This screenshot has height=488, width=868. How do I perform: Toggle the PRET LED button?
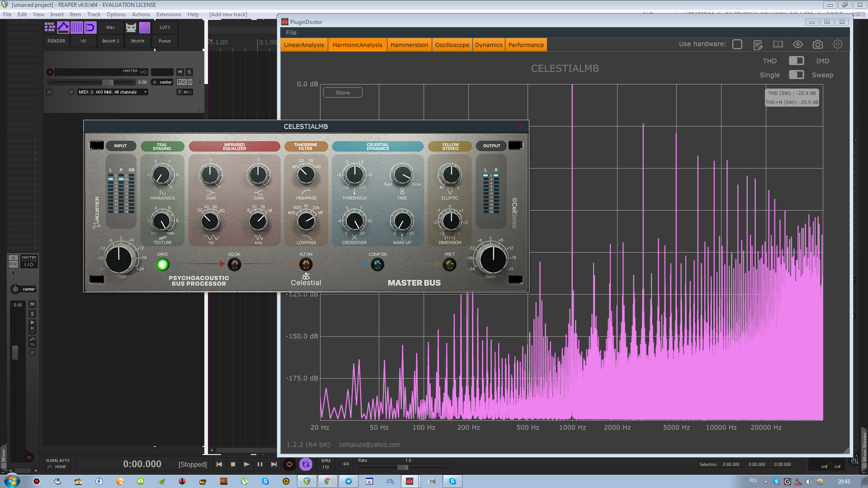point(449,264)
